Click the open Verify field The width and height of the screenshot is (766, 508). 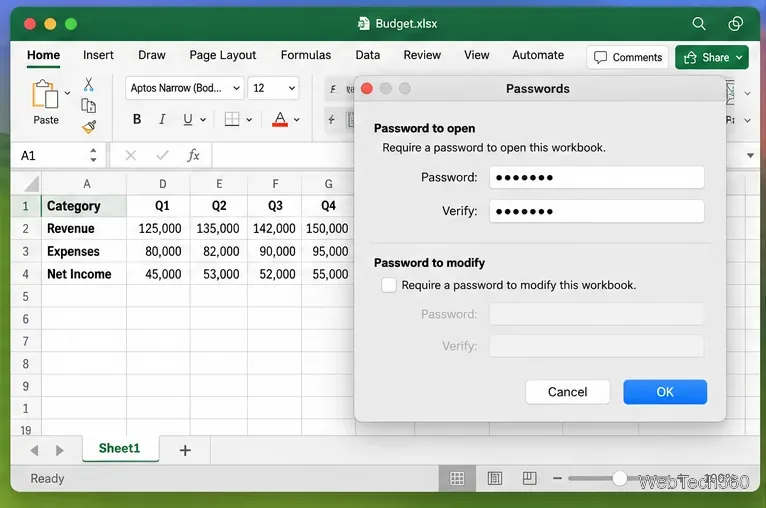click(x=597, y=212)
